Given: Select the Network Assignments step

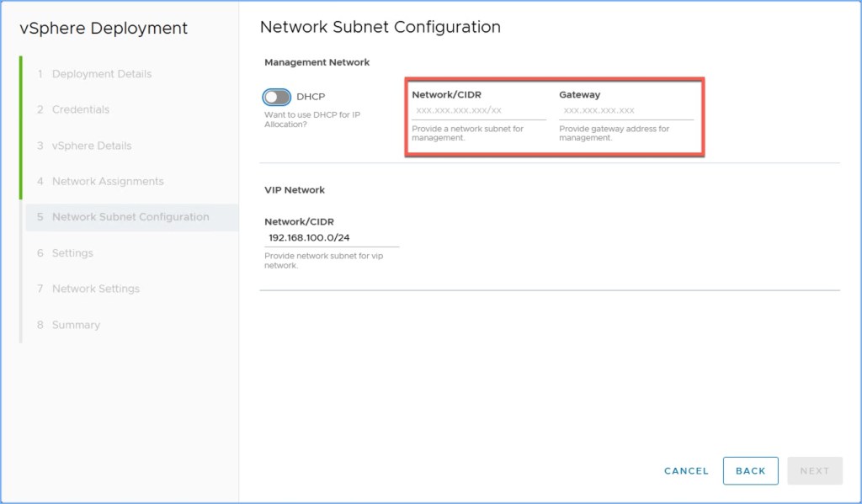Looking at the screenshot, I should click(x=107, y=181).
